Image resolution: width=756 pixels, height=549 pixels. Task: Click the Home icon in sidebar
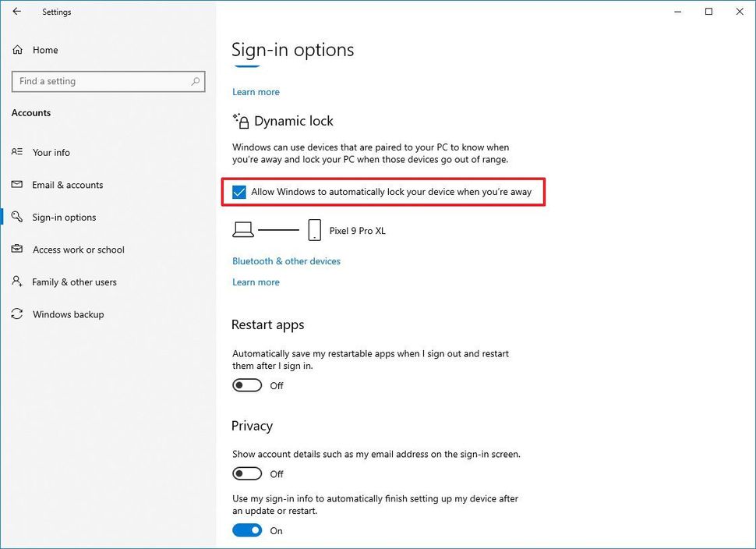click(x=17, y=50)
